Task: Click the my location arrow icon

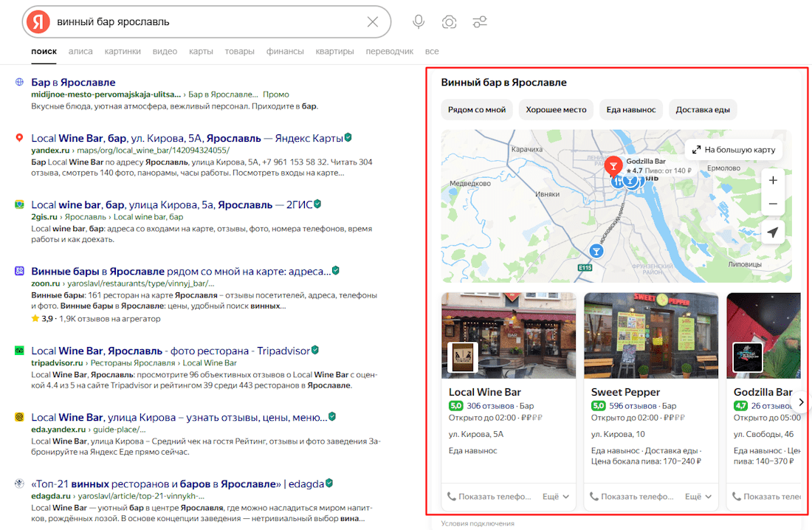Action: [x=773, y=233]
